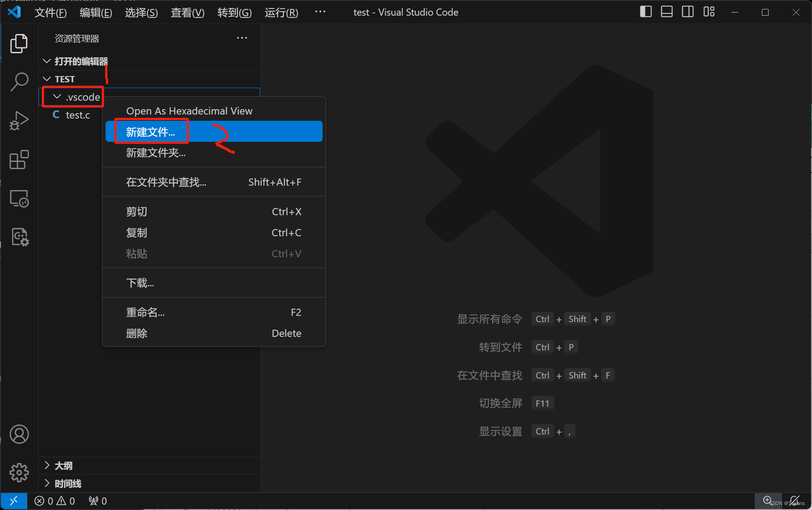This screenshot has width=812, height=510.
Task: Toggle primary sidebar layout icon
Action: click(x=646, y=12)
